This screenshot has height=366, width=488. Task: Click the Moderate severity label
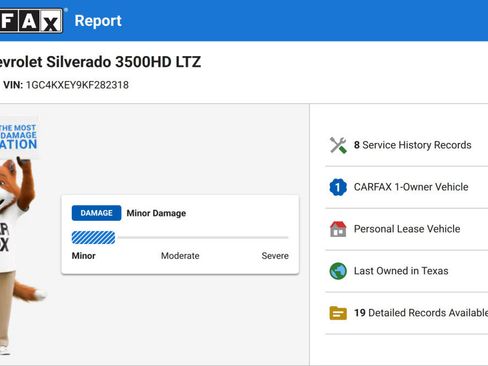(180, 256)
